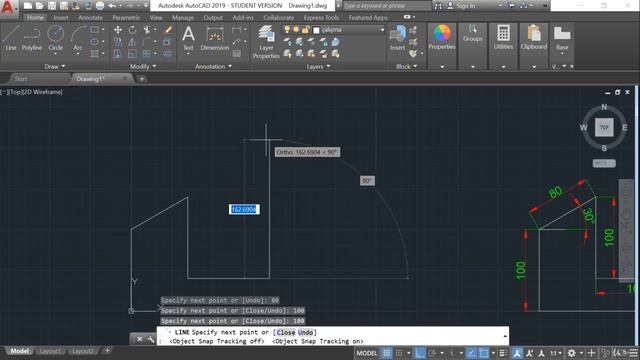640x360 pixels.
Task: Activate the Stretch tool
Action: point(118,53)
